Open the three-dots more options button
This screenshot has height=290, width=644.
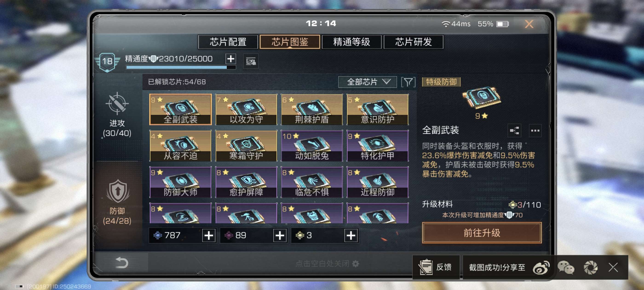pos(535,130)
